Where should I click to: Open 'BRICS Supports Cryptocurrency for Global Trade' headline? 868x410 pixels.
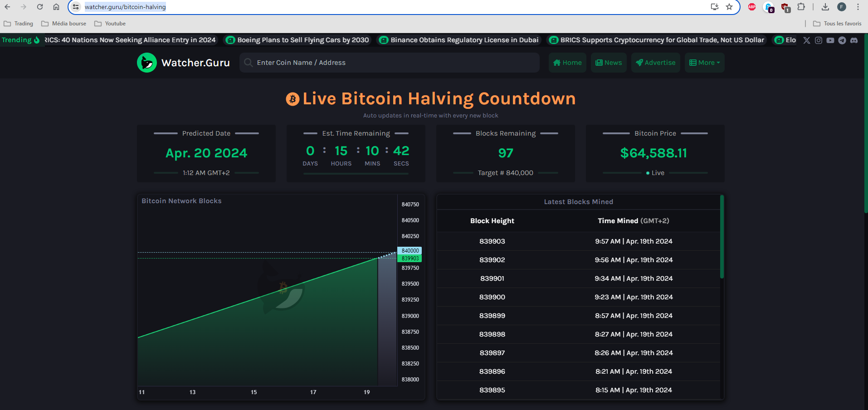tap(657, 40)
